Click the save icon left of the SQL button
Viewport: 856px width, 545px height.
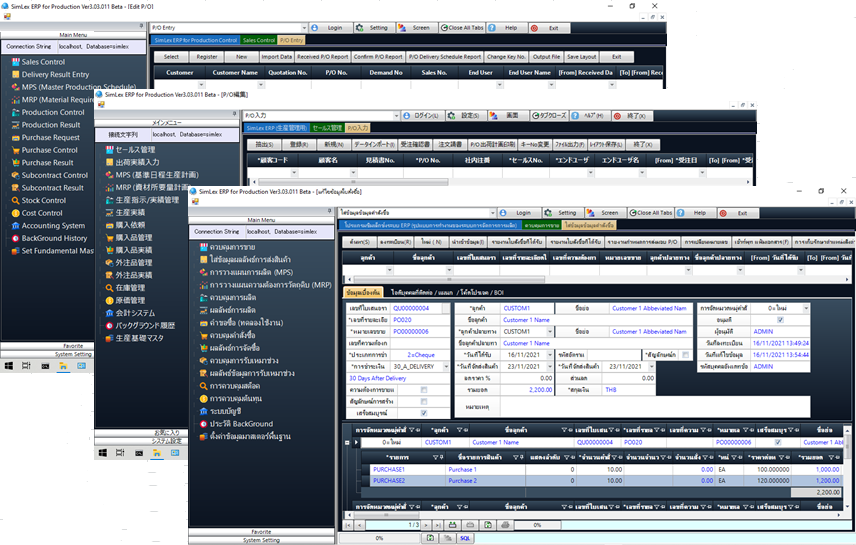coord(430,538)
